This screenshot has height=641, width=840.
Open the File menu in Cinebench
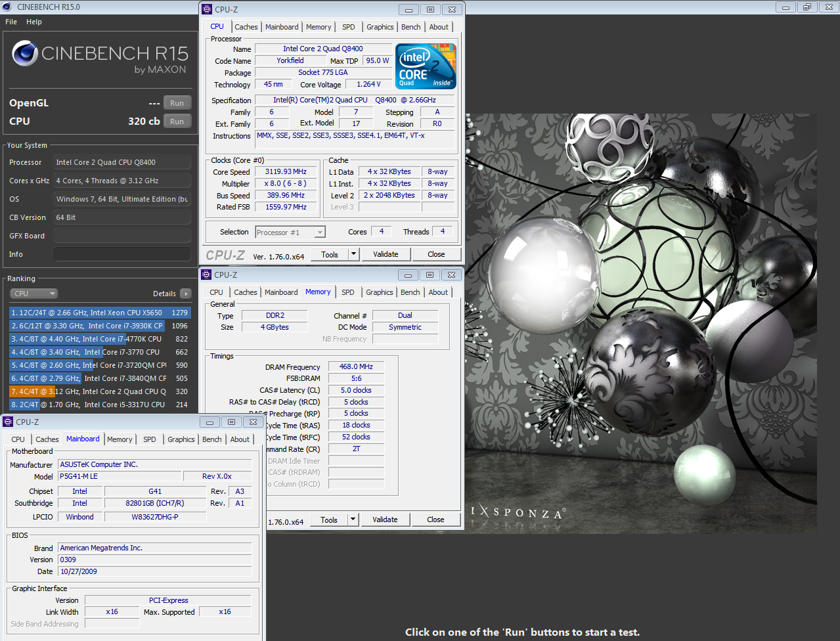pos(11,22)
